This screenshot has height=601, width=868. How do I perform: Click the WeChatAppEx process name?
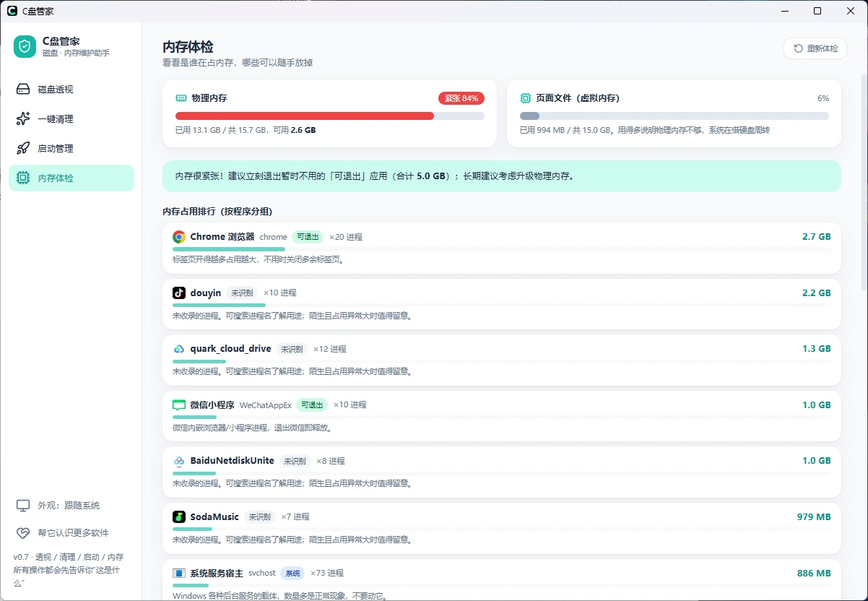point(266,405)
